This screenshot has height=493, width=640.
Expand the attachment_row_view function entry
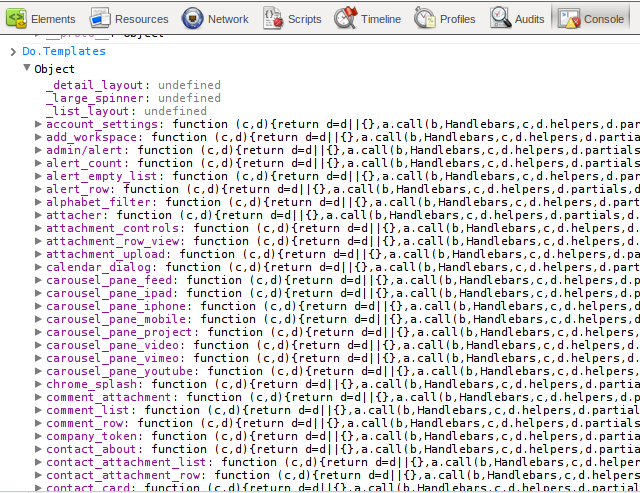[38, 241]
